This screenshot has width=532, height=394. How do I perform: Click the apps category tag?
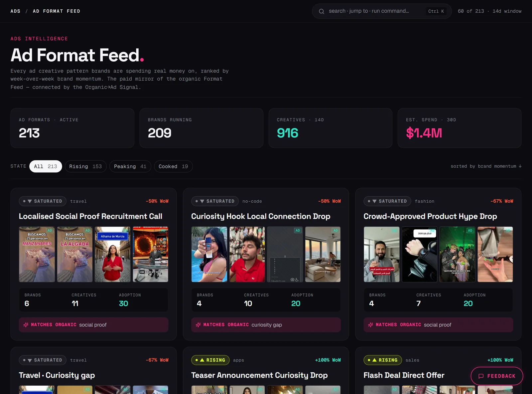[238, 360]
